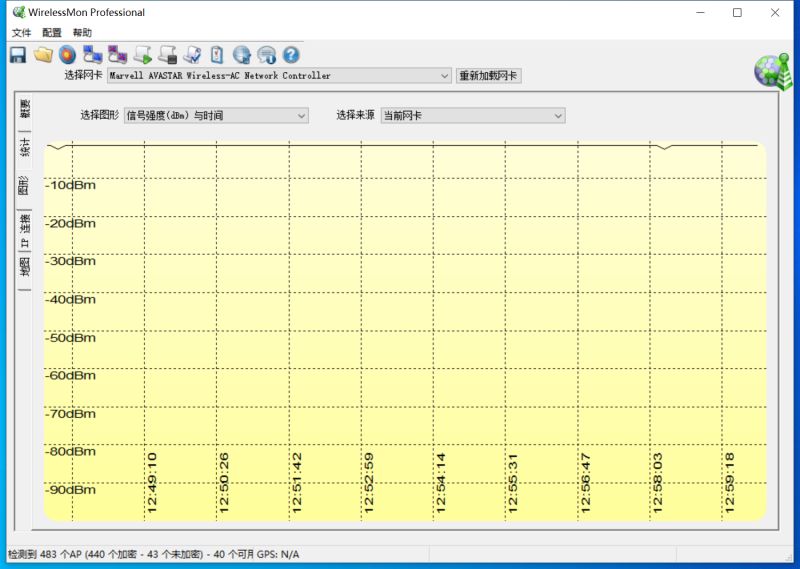Click the 选择图形 label
The image size is (800, 569).
point(99,115)
